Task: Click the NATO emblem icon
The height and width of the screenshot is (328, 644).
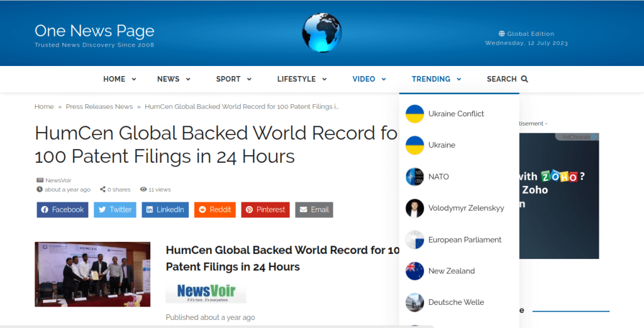Action: coord(415,177)
